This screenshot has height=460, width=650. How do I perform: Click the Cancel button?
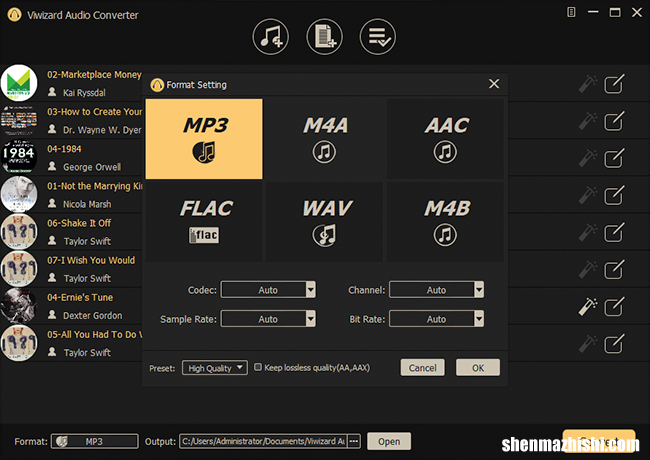pos(422,368)
